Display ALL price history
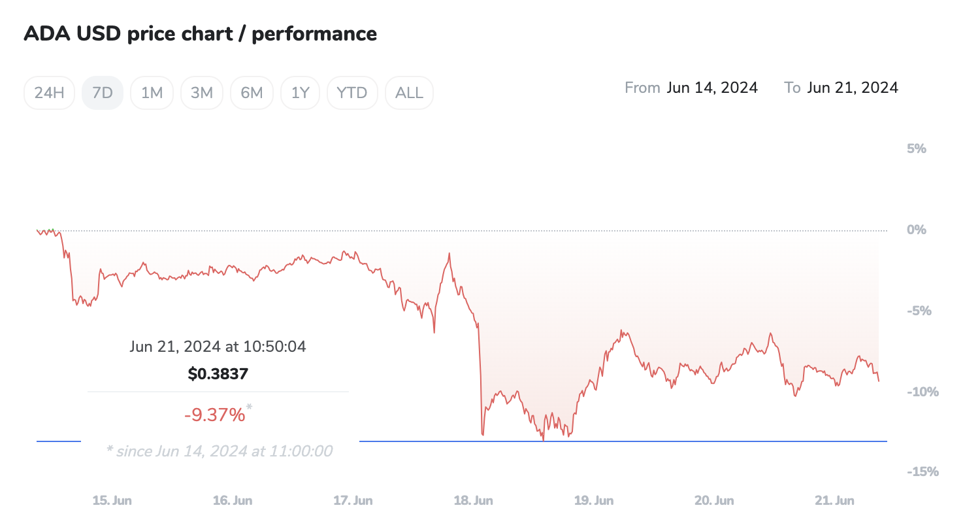The width and height of the screenshot is (980, 531). 409,93
